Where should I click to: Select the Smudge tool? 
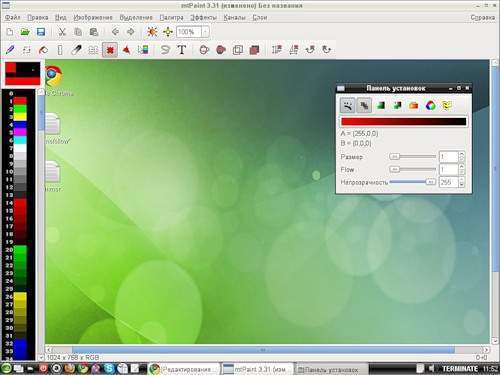pyautogui.click(x=77, y=50)
